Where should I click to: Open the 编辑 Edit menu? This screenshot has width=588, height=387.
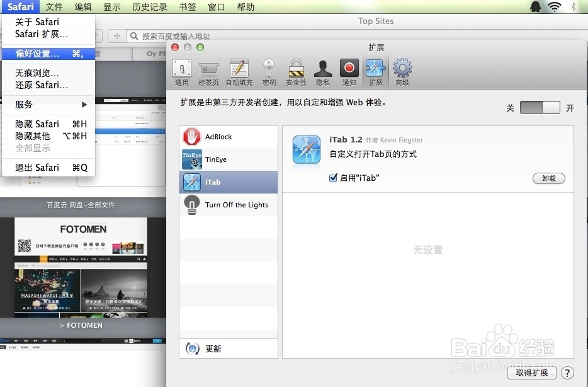(x=83, y=7)
